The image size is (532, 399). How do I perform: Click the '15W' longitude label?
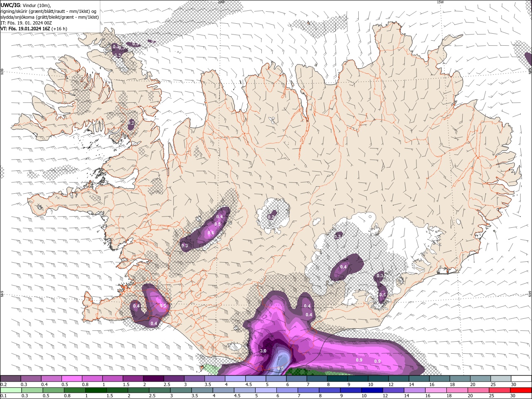pos(441,2)
